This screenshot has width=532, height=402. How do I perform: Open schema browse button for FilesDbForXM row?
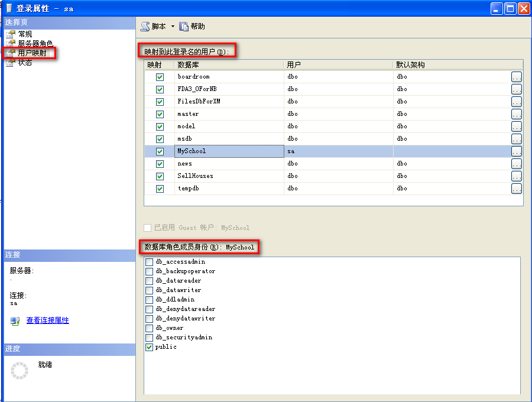[x=517, y=102]
